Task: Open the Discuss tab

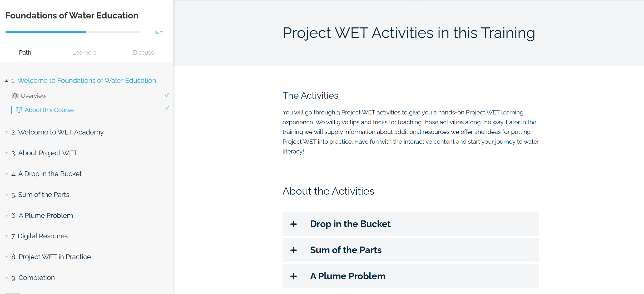Action: [143, 52]
